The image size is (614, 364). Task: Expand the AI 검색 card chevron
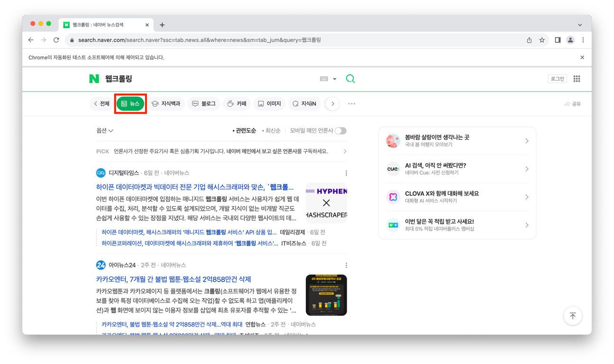[527, 169]
